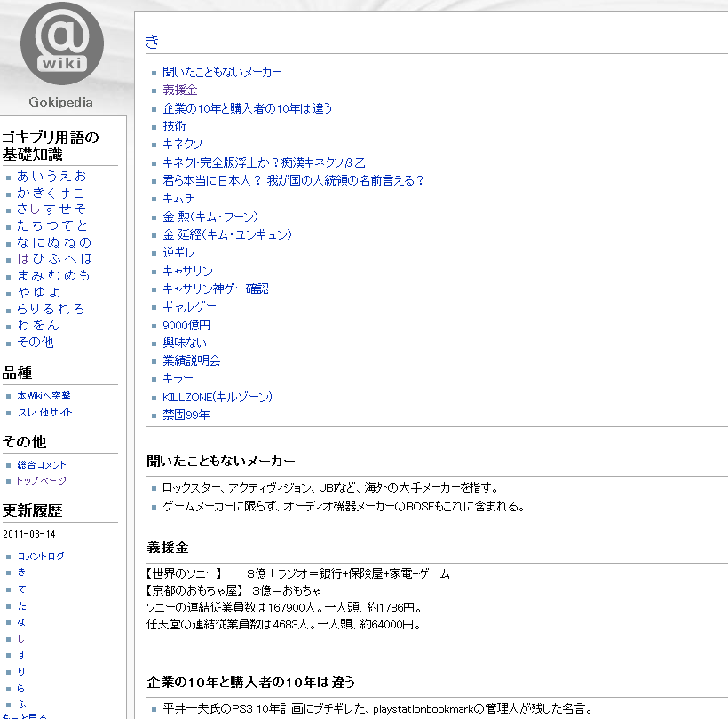Jump to 金 勲(キム・フーン) entry link
728x719 pixels.
pyautogui.click(x=210, y=217)
